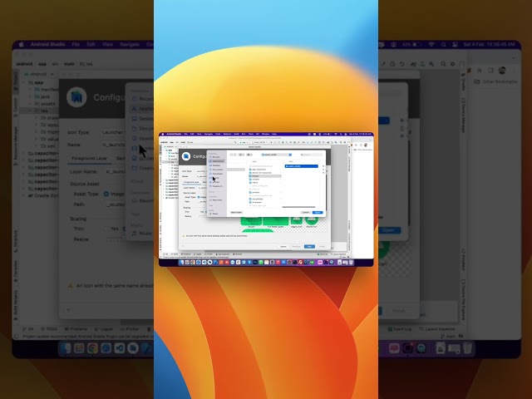This screenshot has height=399, width=532.
Task: Open Other Bookmarks folder in background Chrome
Action: pos(495,81)
